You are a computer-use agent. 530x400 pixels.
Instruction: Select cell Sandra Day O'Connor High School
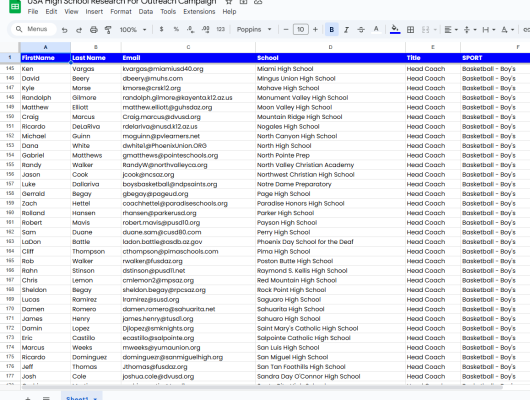[x=330, y=376]
